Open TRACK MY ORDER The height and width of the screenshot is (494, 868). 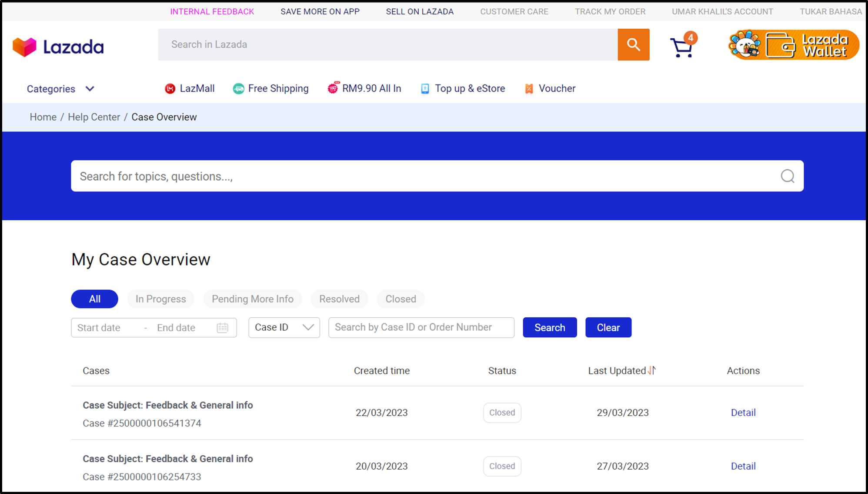click(610, 11)
